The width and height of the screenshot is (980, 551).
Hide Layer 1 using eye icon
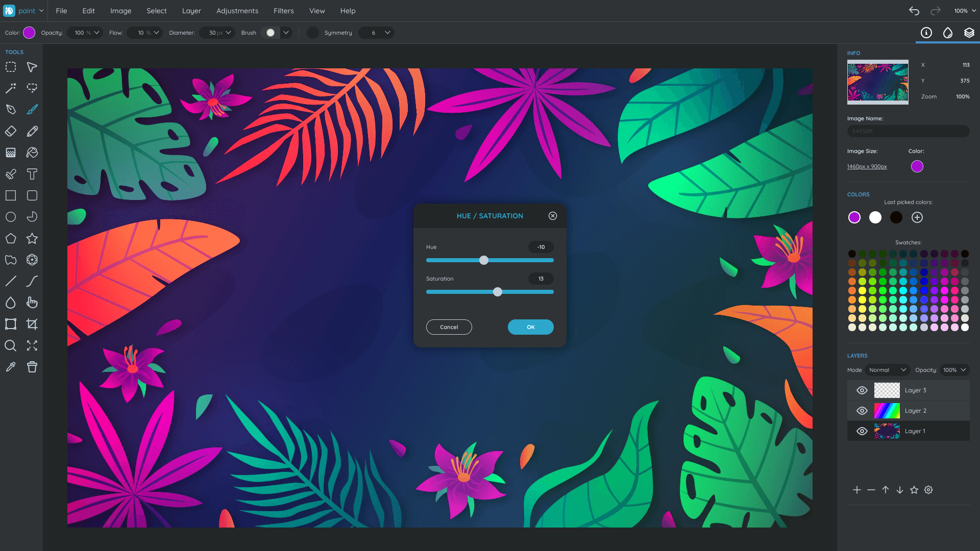862,431
